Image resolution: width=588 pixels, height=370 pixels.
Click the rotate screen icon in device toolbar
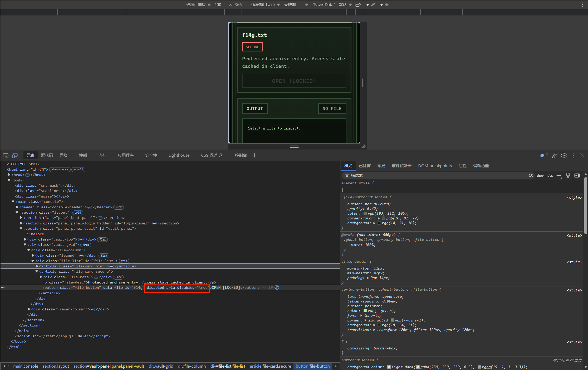[x=358, y=4]
